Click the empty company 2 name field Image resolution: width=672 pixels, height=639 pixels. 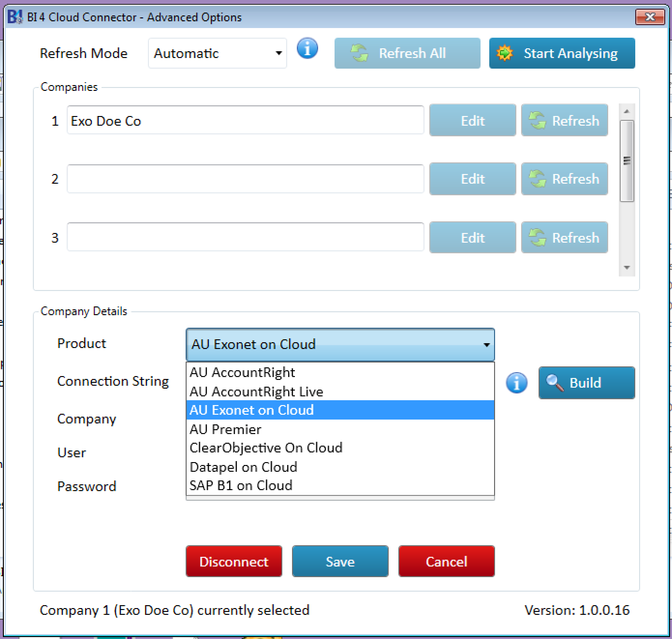(x=246, y=179)
